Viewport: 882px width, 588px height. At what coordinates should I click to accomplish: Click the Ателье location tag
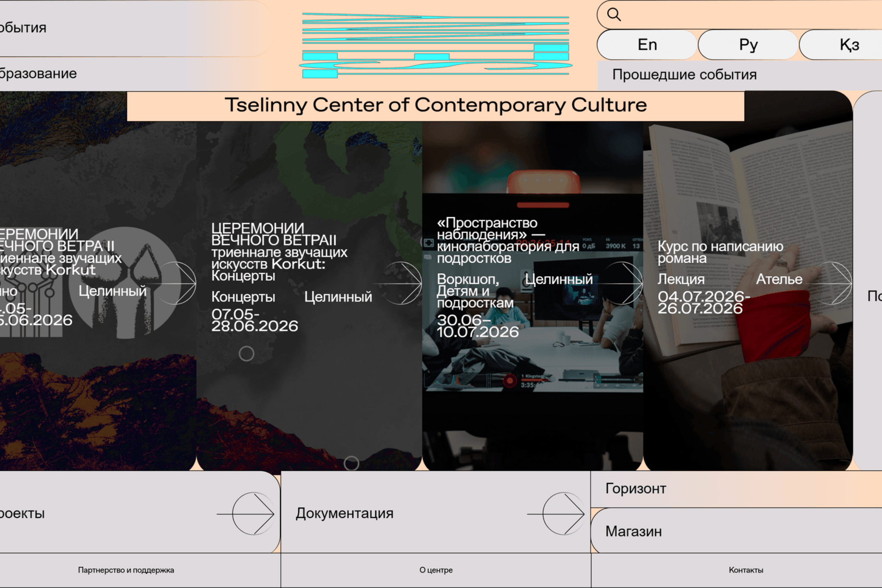click(779, 279)
